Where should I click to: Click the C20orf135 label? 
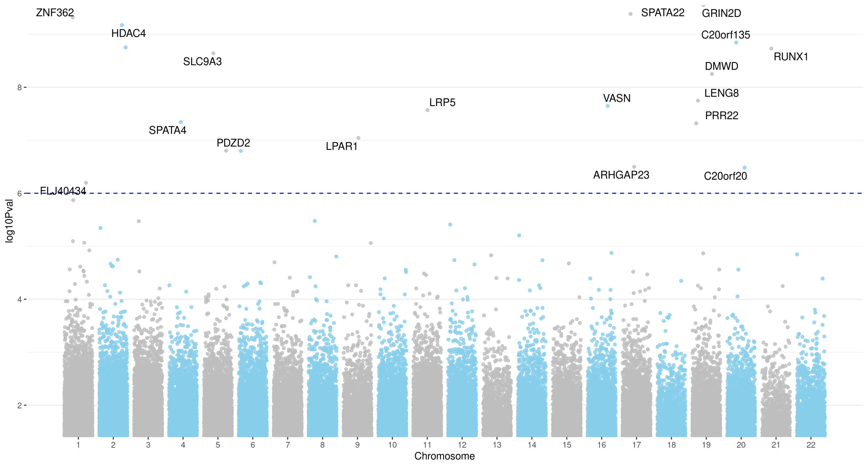pyautogui.click(x=725, y=35)
